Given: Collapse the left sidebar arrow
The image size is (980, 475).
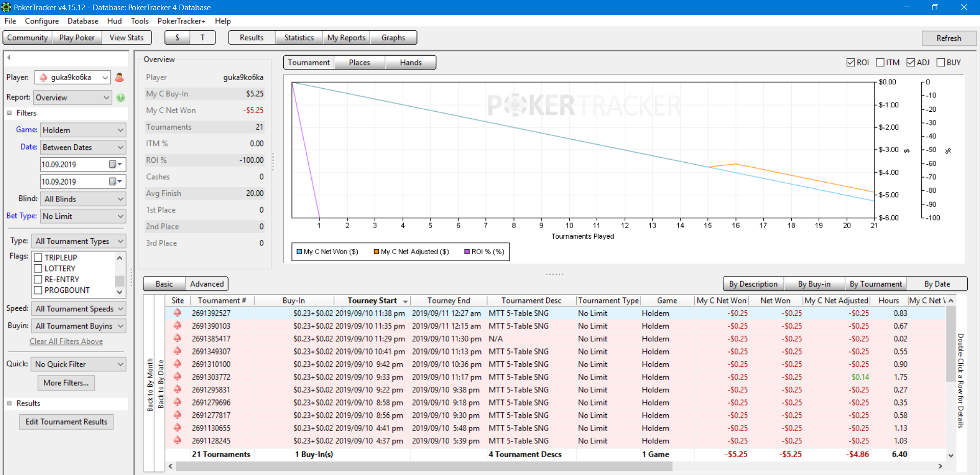Looking at the screenshot, I should pyautogui.click(x=9, y=57).
